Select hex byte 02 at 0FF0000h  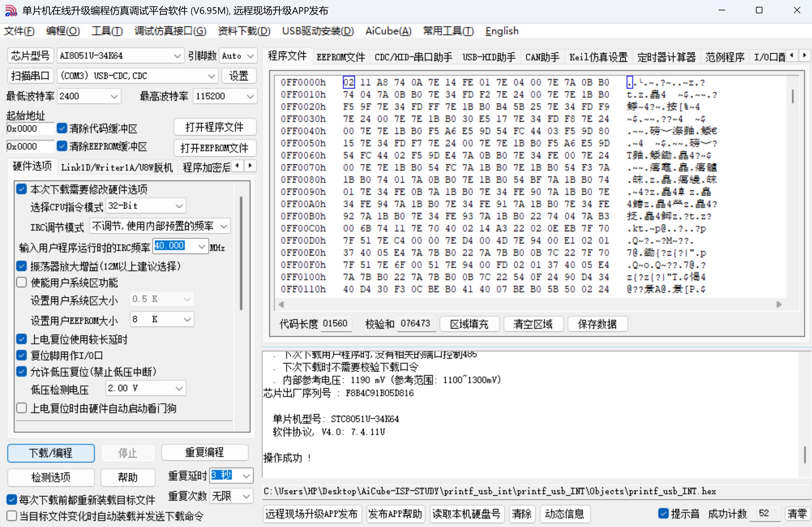click(348, 82)
